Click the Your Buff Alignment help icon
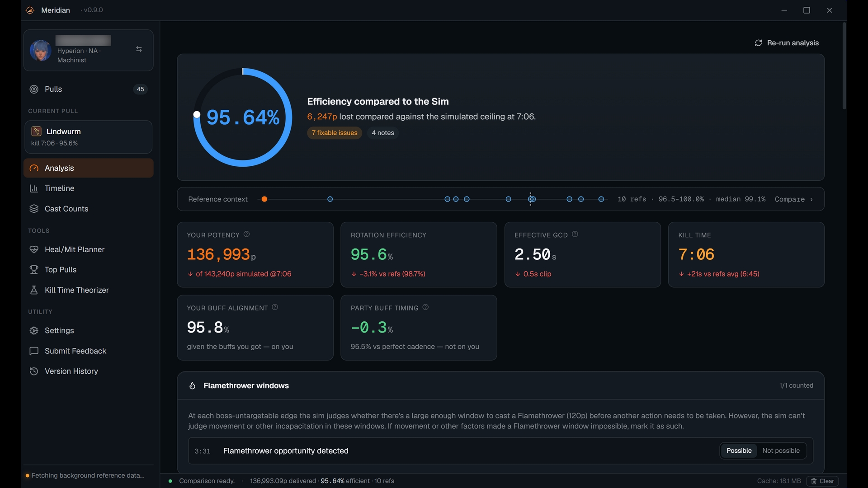 [x=275, y=307]
